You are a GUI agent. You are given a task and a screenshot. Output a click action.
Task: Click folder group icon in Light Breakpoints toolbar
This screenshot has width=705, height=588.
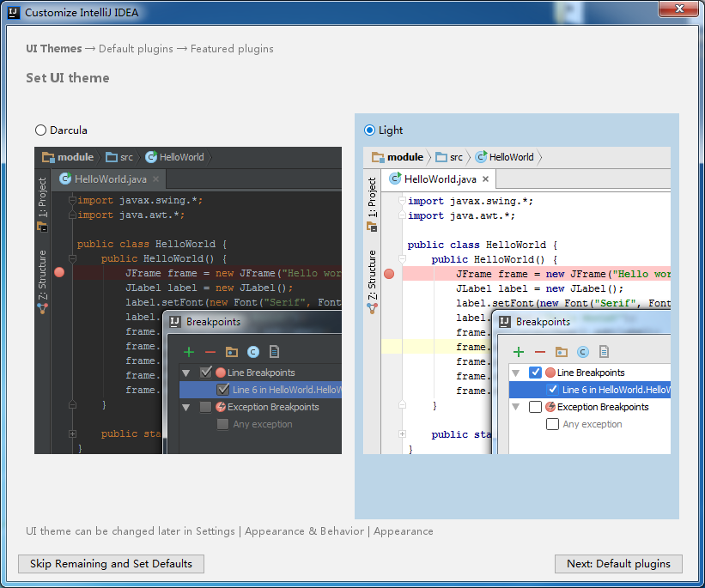coord(562,352)
